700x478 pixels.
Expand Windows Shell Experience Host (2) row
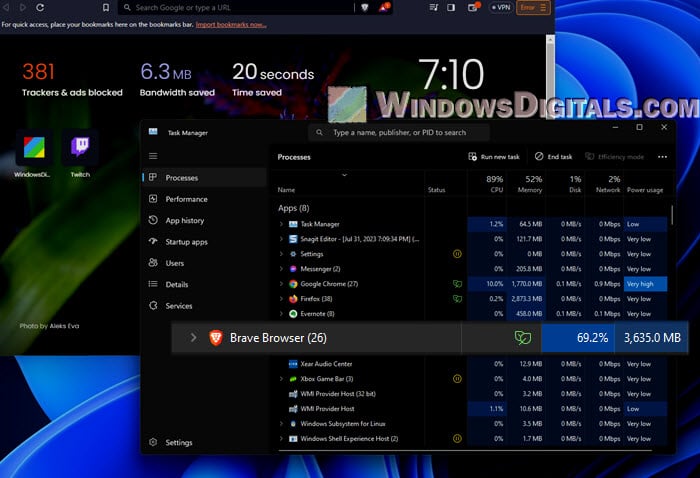(x=281, y=439)
